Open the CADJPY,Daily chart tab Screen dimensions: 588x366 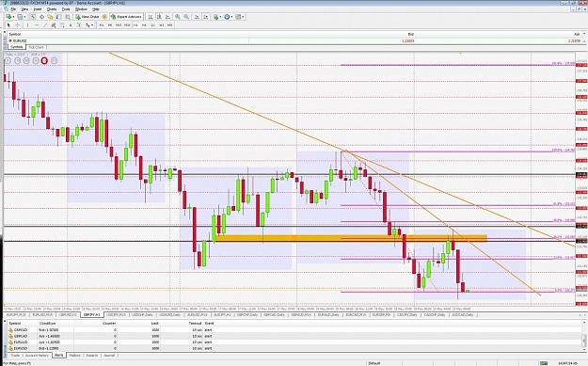coord(406,314)
